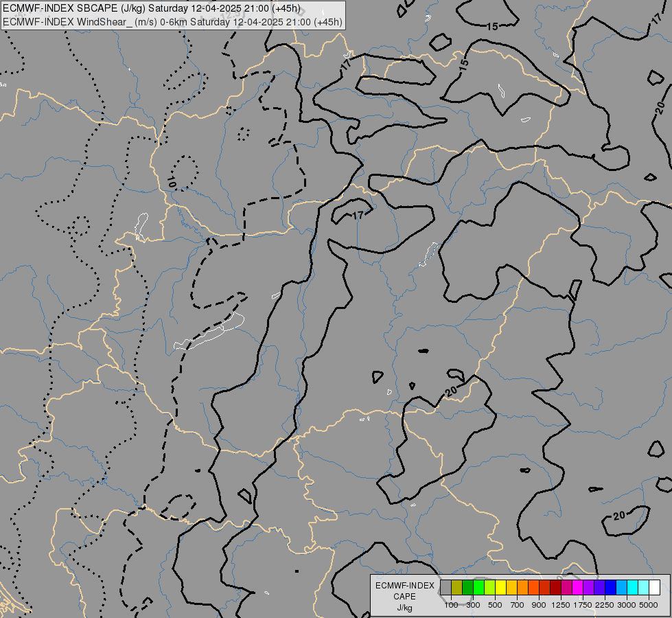Pick the purple legend swatch
The height and width of the screenshot is (618, 672).
pos(589,588)
